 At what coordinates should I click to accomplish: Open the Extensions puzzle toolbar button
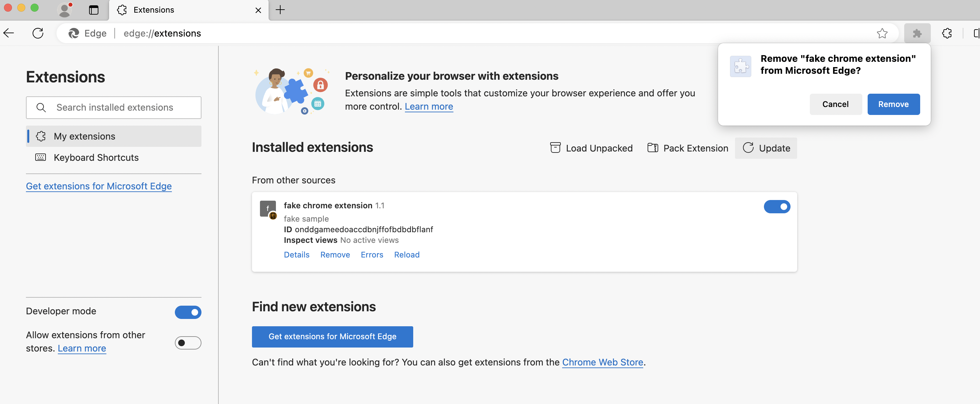(947, 34)
